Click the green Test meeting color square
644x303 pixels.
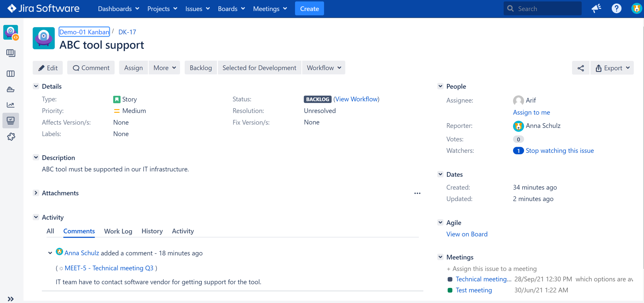pos(450,290)
